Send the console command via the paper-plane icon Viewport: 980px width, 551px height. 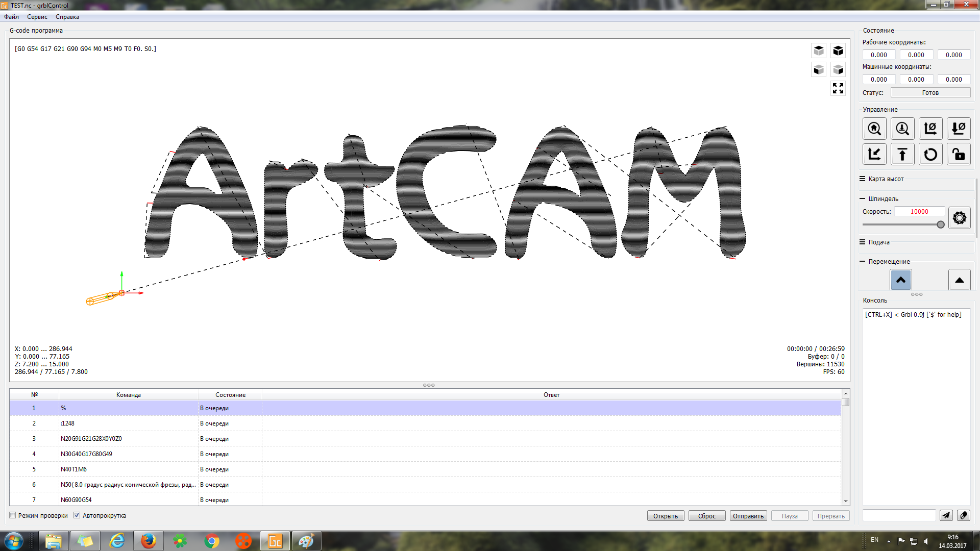tap(946, 515)
